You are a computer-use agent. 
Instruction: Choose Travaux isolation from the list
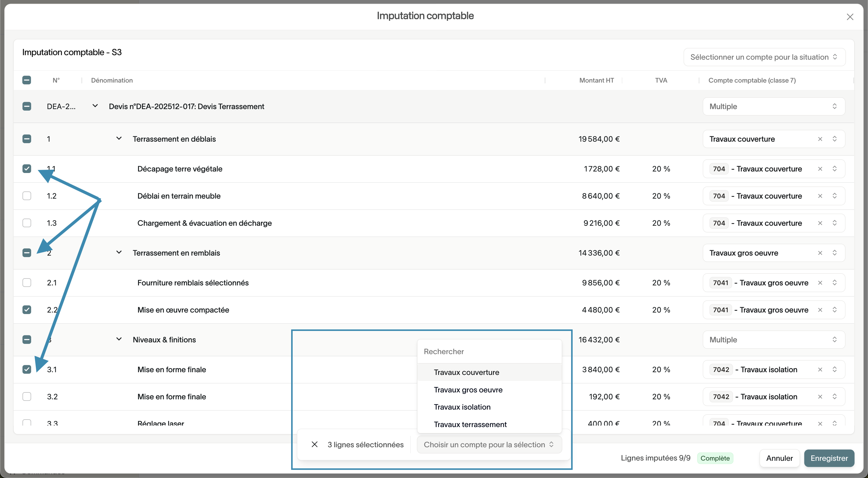pos(462,407)
